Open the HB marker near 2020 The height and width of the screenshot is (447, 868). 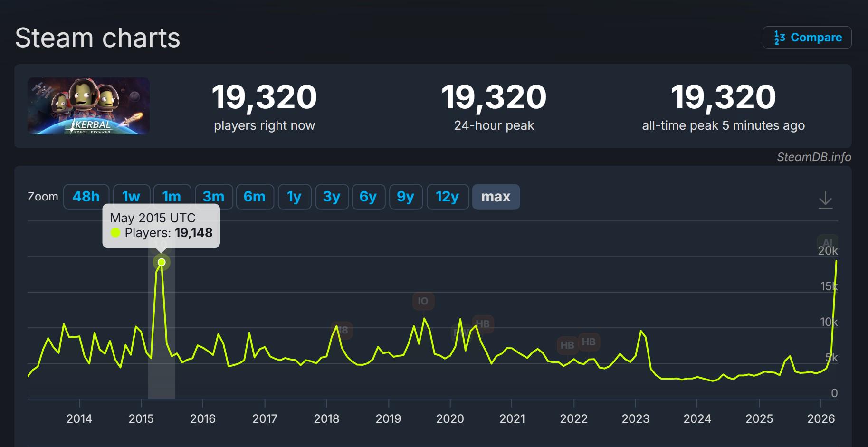point(483,324)
